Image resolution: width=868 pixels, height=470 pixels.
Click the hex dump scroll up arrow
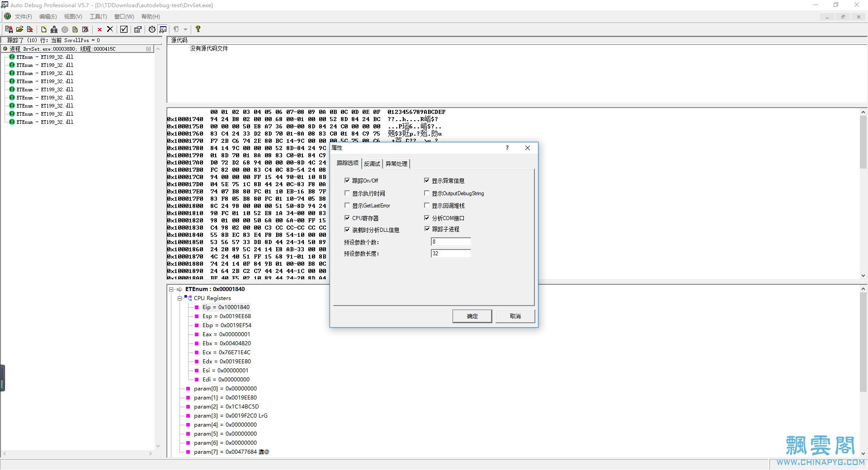pyautogui.click(x=863, y=112)
